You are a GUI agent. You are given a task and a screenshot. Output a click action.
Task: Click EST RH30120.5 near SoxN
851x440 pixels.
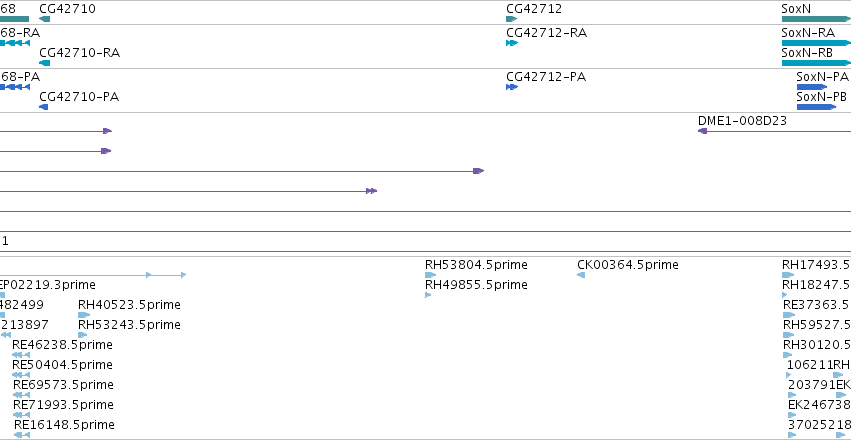pyautogui.click(x=788, y=355)
